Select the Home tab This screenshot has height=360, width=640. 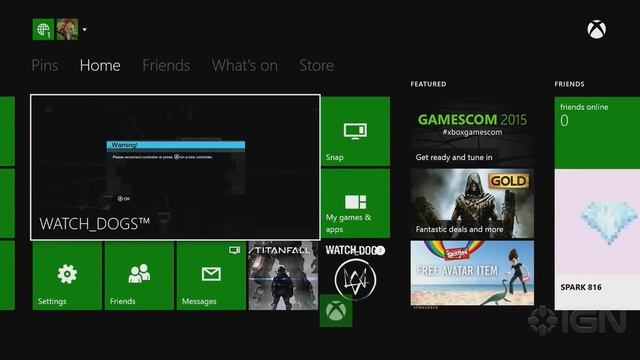click(100, 65)
